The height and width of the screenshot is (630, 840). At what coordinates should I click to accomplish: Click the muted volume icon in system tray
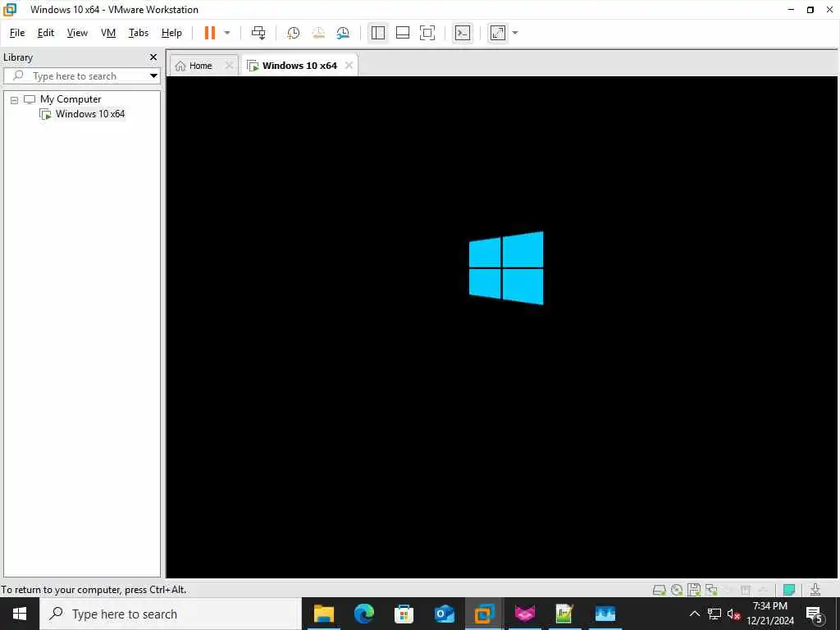[x=733, y=614]
